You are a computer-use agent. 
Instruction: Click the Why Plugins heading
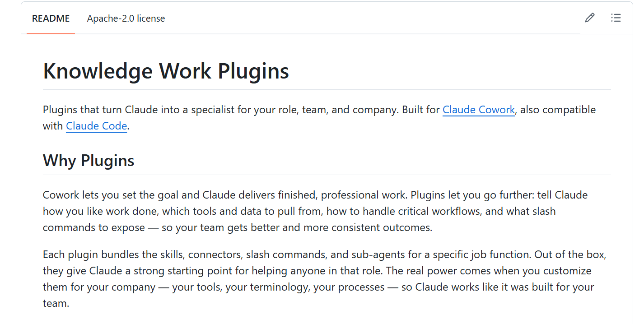(x=89, y=160)
